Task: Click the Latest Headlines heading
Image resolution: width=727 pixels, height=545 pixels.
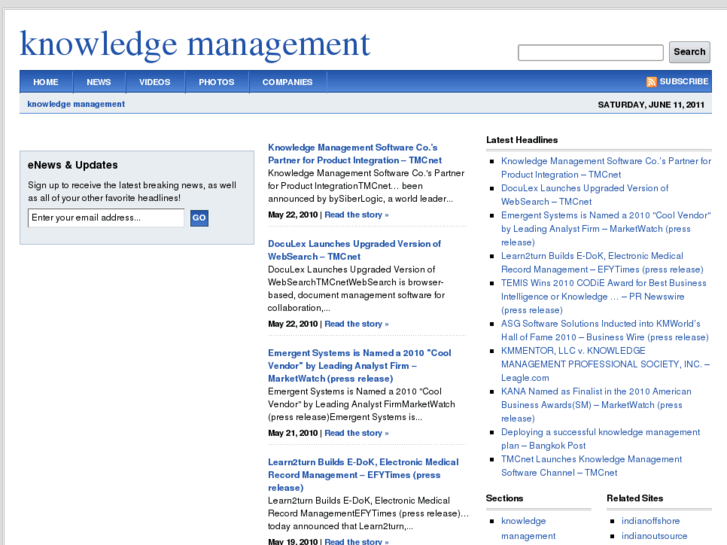Action: click(x=522, y=140)
